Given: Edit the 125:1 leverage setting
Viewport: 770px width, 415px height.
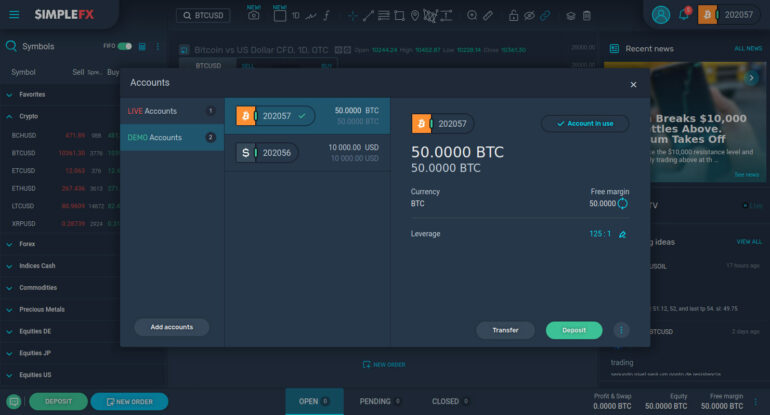Looking at the screenshot, I should 622,234.
